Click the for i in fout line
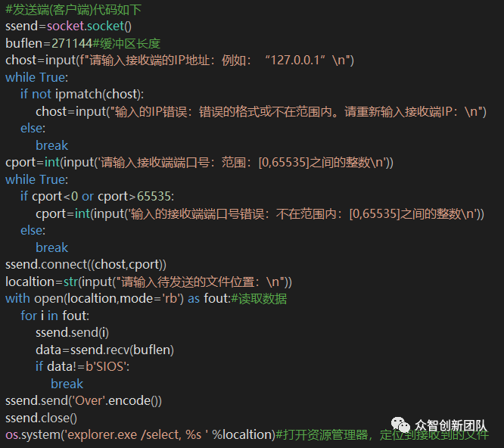Screen dimensions: 504x448 tap(55, 316)
